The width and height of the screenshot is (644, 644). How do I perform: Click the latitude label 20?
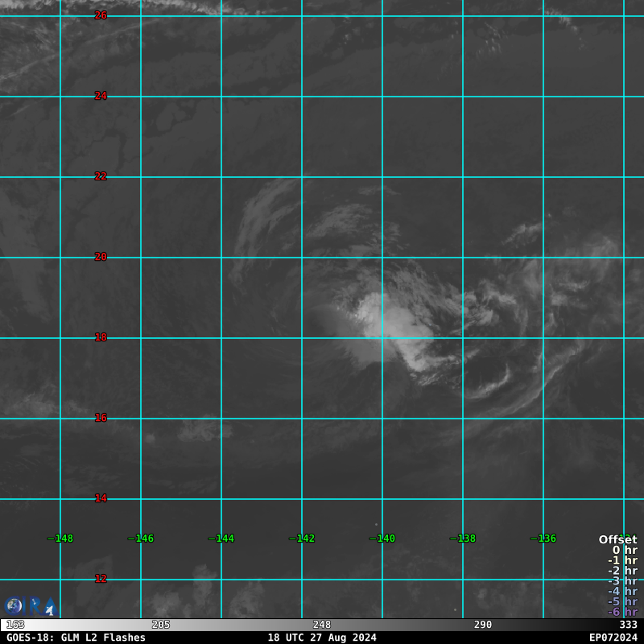pyautogui.click(x=101, y=257)
